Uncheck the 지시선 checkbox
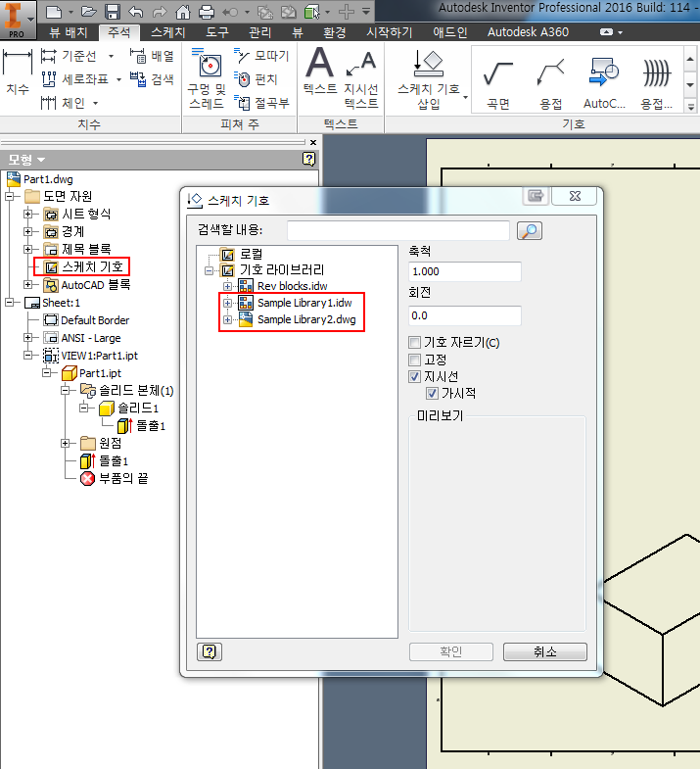The image size is (700, 769). tap(415, 376)
